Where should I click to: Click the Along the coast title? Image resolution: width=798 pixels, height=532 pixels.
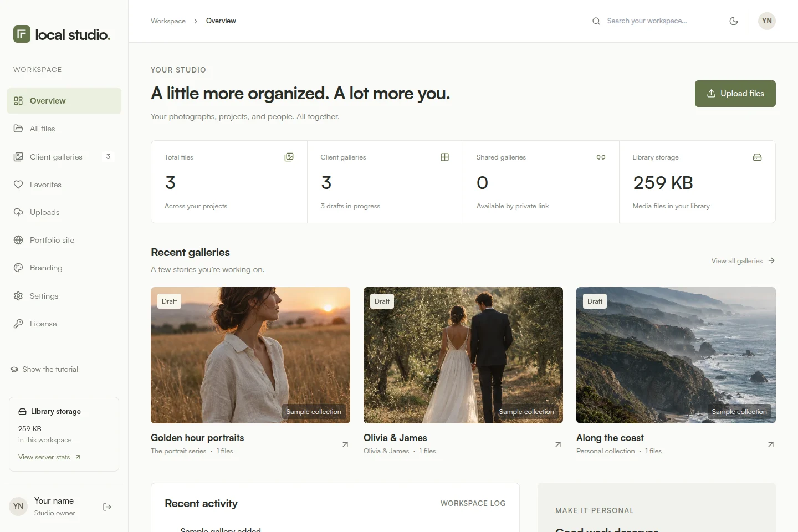pyautogui.click(x=610, y=438)
